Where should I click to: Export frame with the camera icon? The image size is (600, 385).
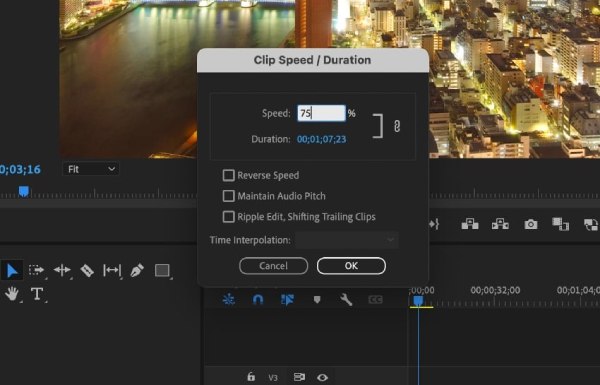[531, 224]
